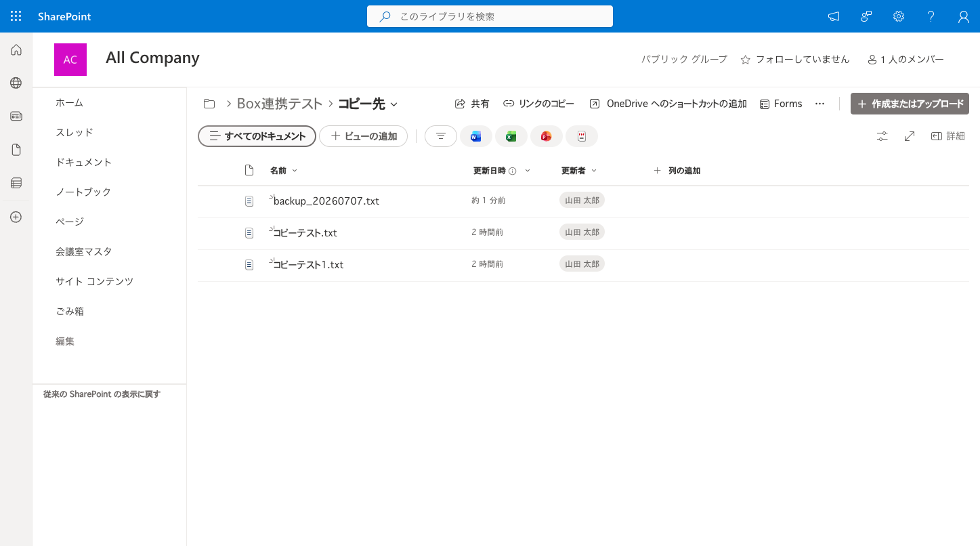Navigate to Box連携テスト breadcrumb

280,104
